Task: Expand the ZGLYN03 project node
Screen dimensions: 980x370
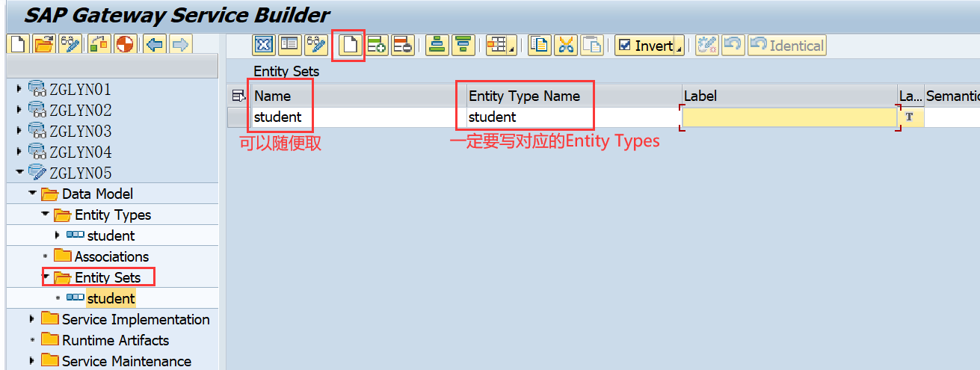Action: point(19,132)
